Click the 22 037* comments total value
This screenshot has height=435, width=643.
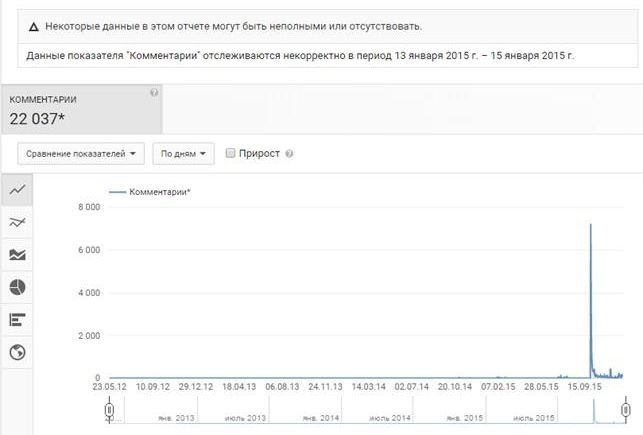pyautogui.click(x=37, y=119)
